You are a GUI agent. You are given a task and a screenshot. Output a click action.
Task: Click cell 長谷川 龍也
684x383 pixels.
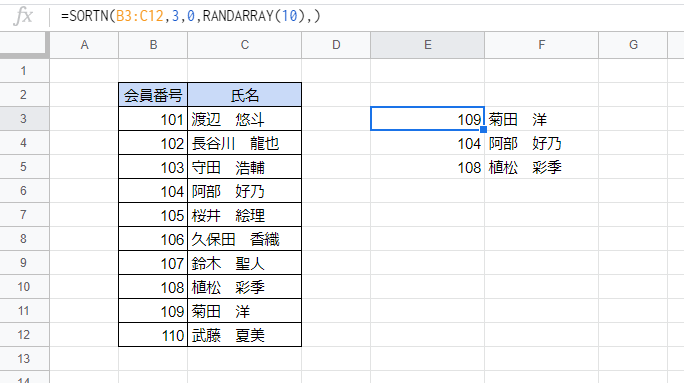(x=245, y=143)
